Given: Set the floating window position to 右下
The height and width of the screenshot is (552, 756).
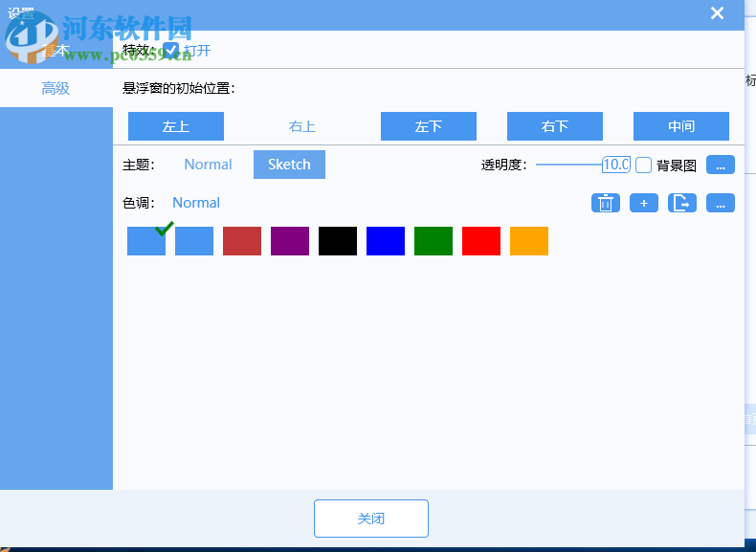Looking at the screenshot, I should pyautogui.click(x=555, y=126).
